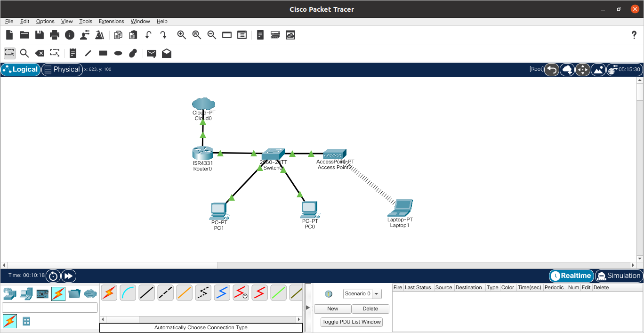This screenshot has width=644, height=333.
Task: Select the Multiuser Connection cloud category
Action: (x=90, y=294)
